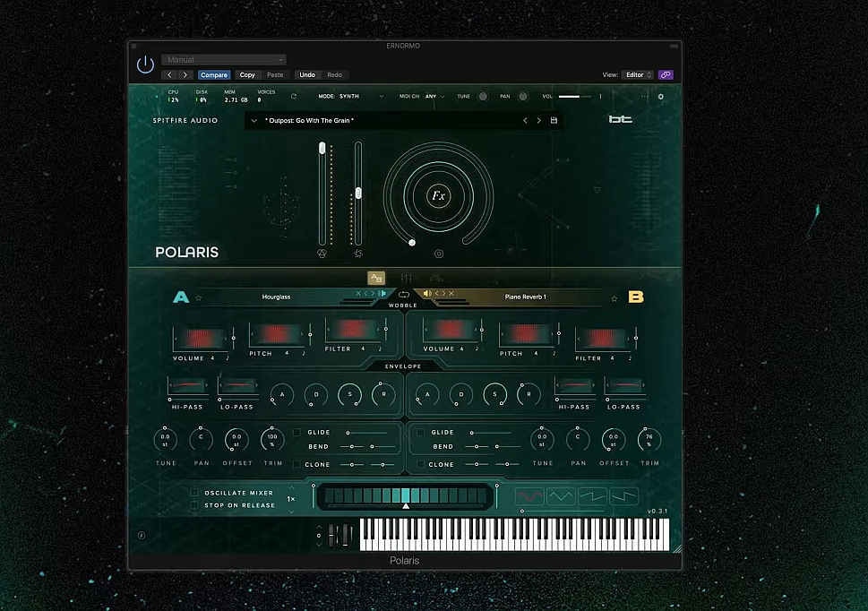Image resolution: width=868 pixels, height=611 pixels.
Task: Save the current preset with the disk icon
Action: [554, 120]
